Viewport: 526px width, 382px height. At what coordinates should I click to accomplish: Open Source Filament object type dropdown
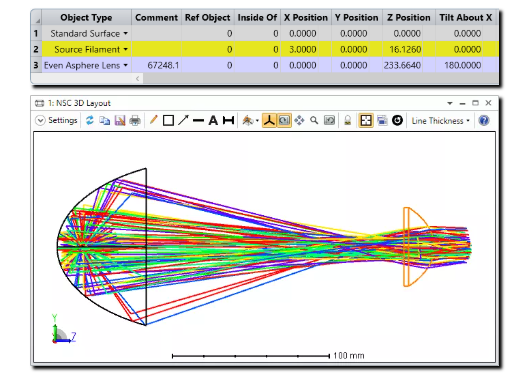(125, 49)
